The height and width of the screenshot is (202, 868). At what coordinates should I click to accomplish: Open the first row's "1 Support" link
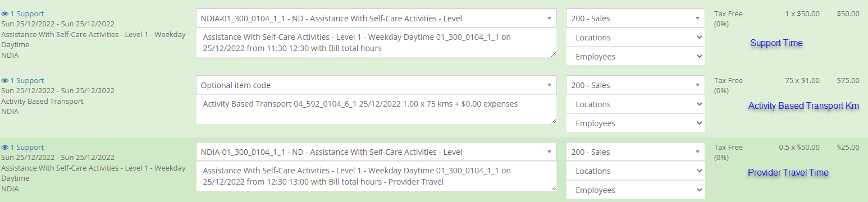click(x=27, y=14)
